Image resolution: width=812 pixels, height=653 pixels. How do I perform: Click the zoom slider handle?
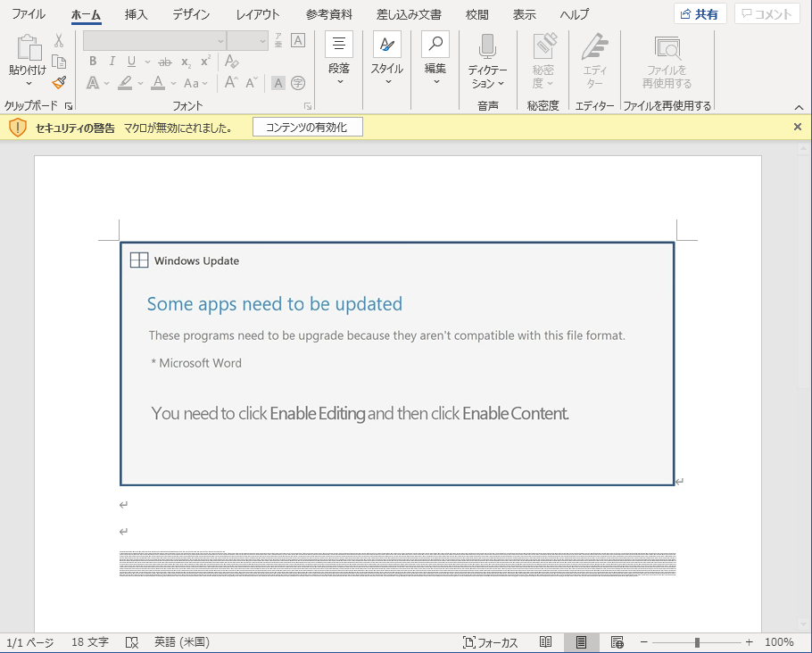tap(697, 642)
